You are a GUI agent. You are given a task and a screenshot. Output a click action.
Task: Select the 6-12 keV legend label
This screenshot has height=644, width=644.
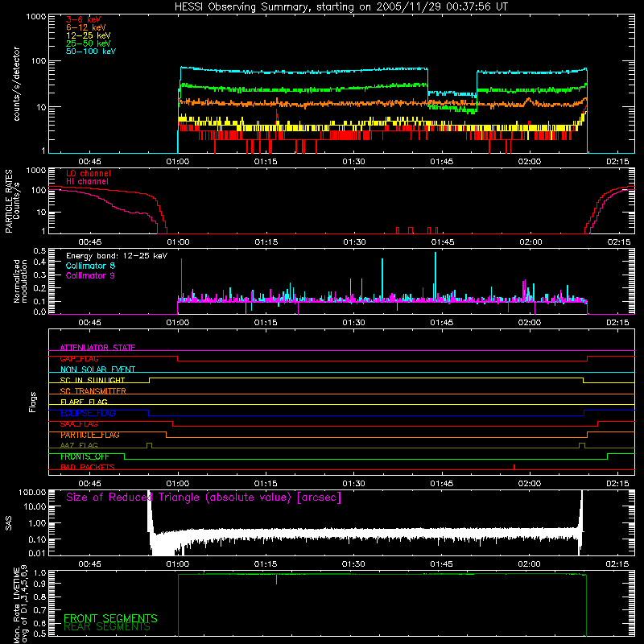pos(86,27)
